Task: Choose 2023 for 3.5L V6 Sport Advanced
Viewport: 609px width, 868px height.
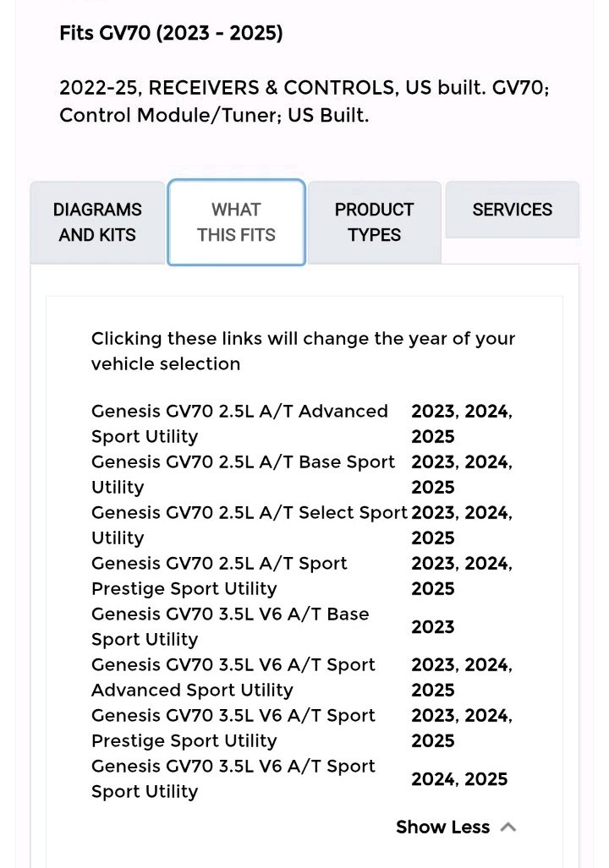Action: (434, 665)
